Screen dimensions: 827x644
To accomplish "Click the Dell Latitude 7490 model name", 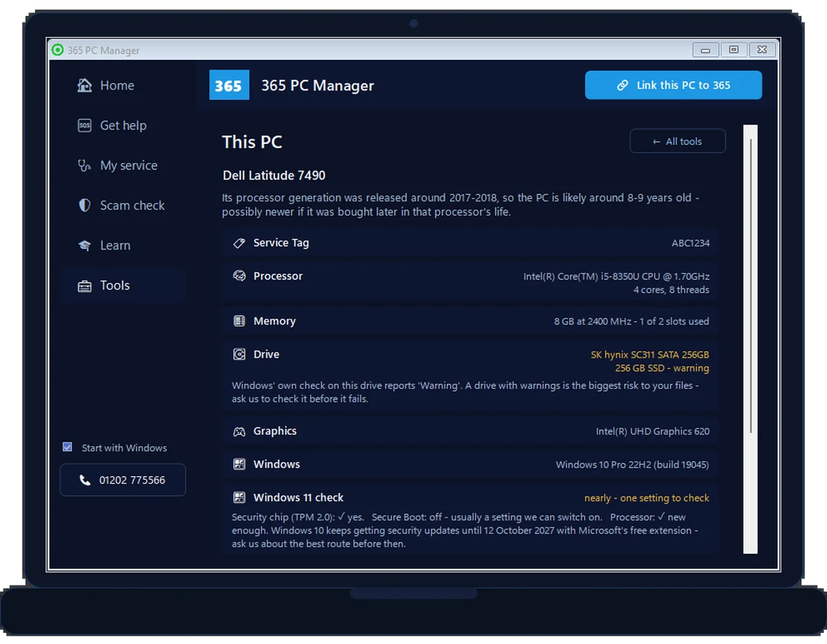I will tap(274, 176).
